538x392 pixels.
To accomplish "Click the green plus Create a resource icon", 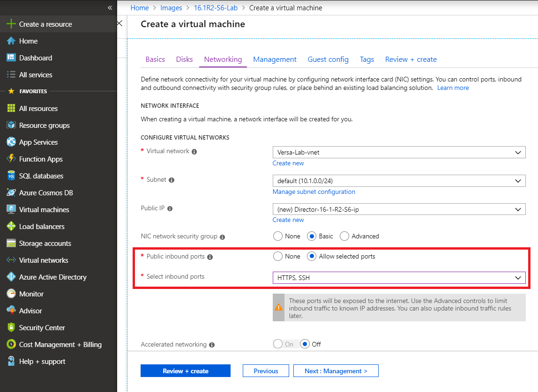I will 11,24.
